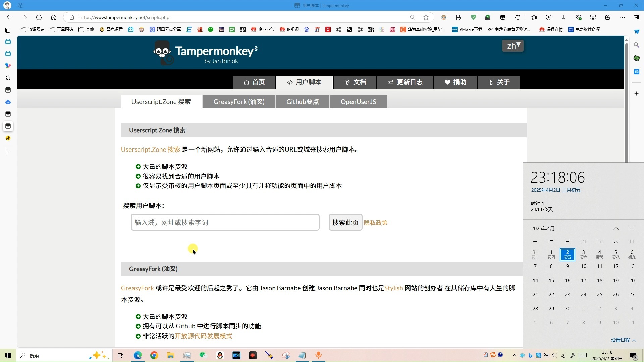Switch to GreasyFork (油叉) tab

pos(239,102)
